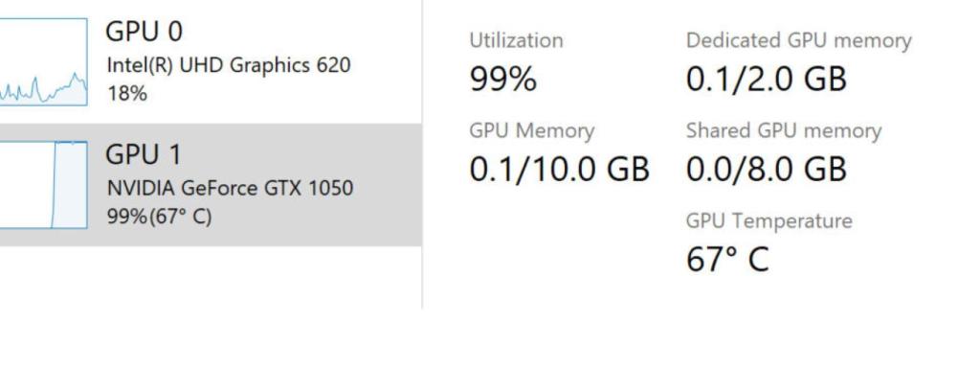Click the GPU 0 heading in sidebar

(x=144, y=32)
